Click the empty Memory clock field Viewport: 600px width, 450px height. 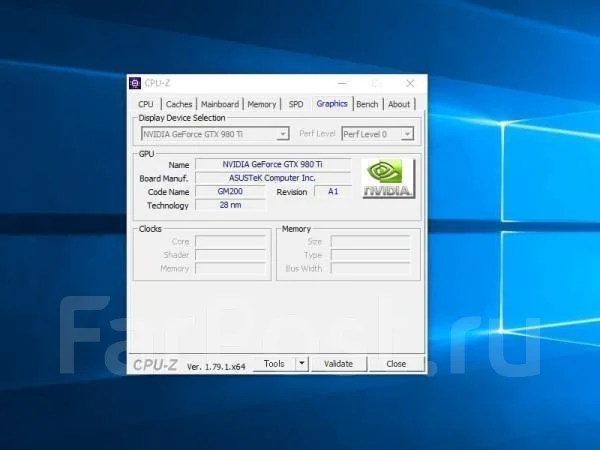230,268
